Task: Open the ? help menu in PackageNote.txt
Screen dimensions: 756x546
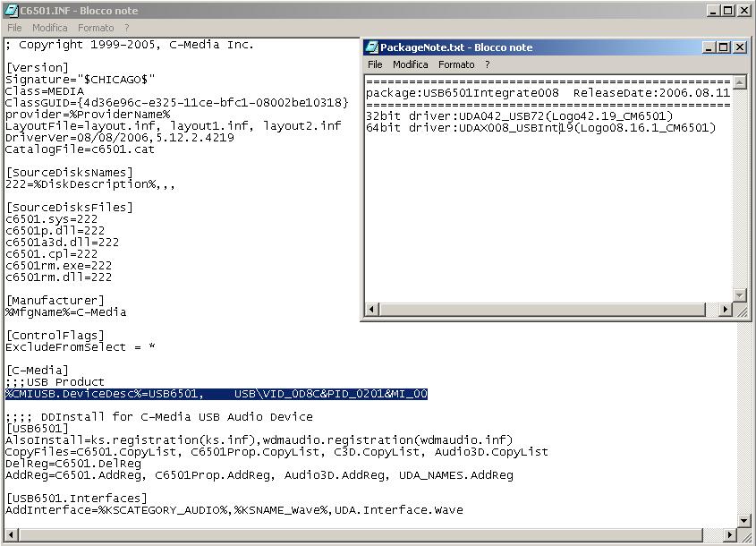Action: (488, 64)
